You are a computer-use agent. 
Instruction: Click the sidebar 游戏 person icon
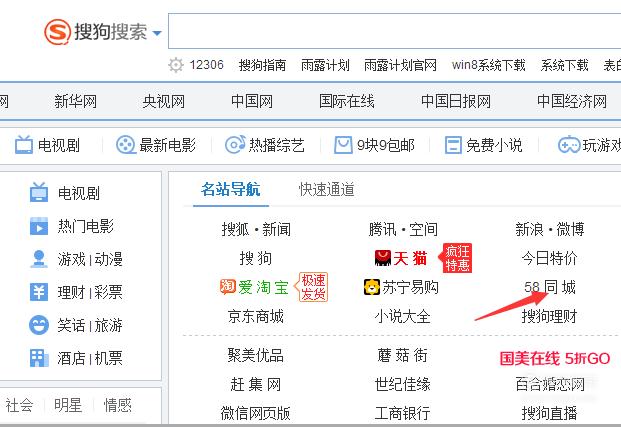coord(39,259)
